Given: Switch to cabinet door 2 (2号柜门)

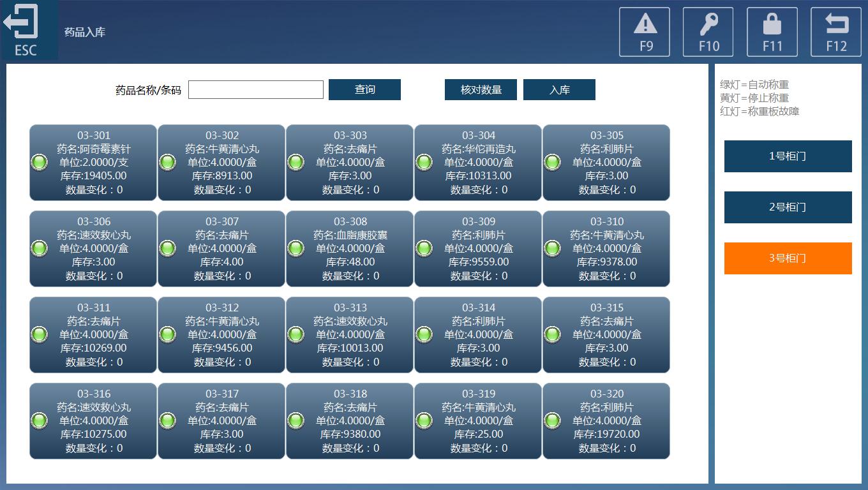Looking at the screenshot, I should point(788,207).
